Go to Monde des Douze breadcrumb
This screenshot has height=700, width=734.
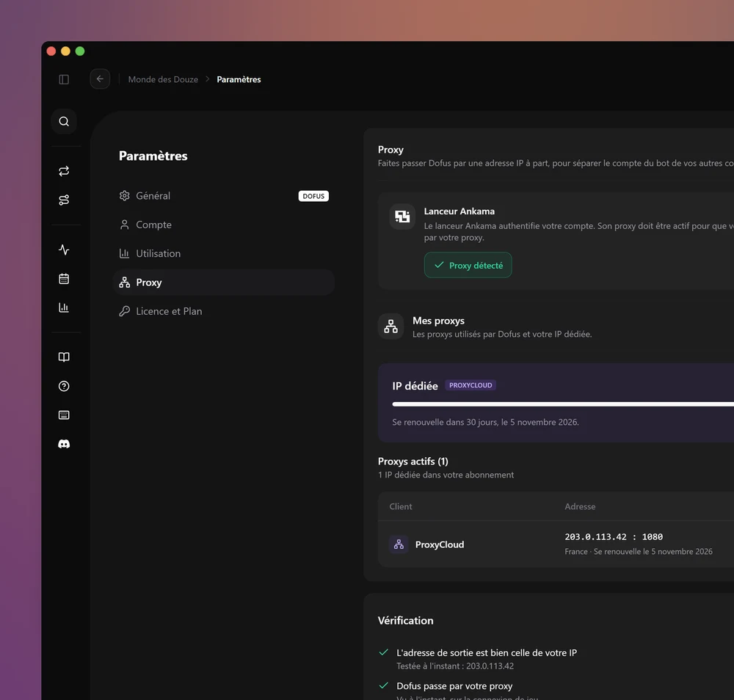click(163, 79)
